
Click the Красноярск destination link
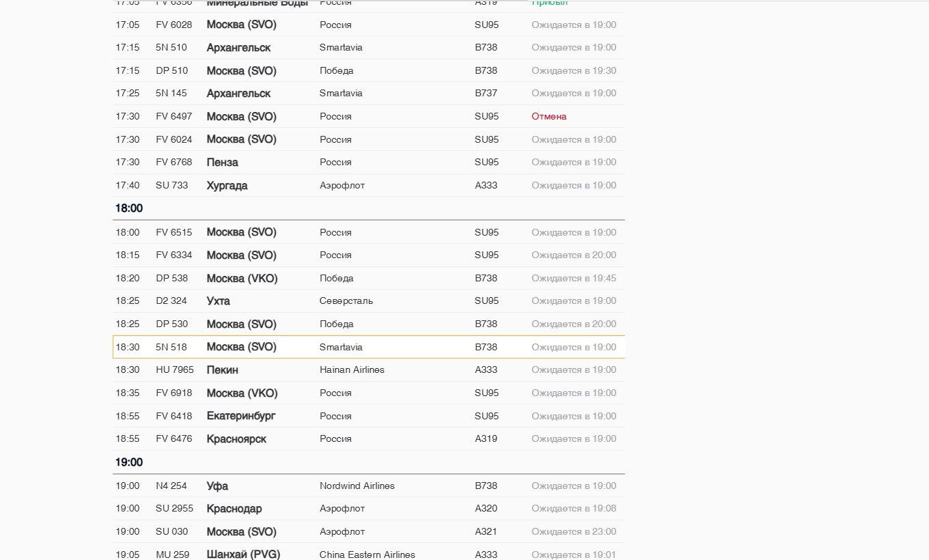[236, 439]
